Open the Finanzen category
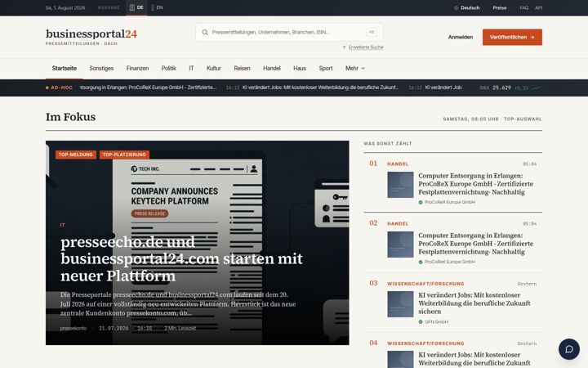Image resolution: width=588 pixels, height=368 pixels. 137,69
